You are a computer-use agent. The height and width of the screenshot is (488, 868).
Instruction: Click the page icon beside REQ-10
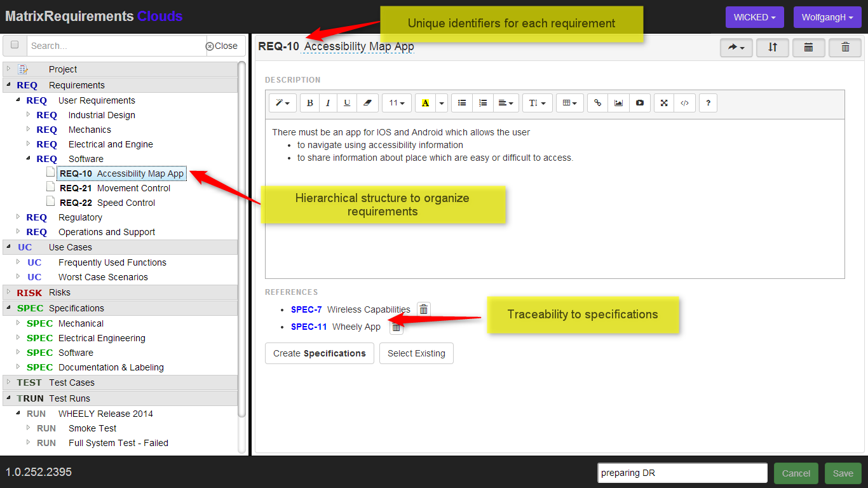click(51, 173)
